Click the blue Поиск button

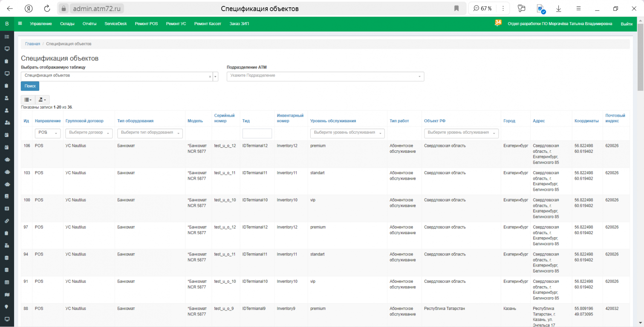pyautogui.click(x=30, y=86)
